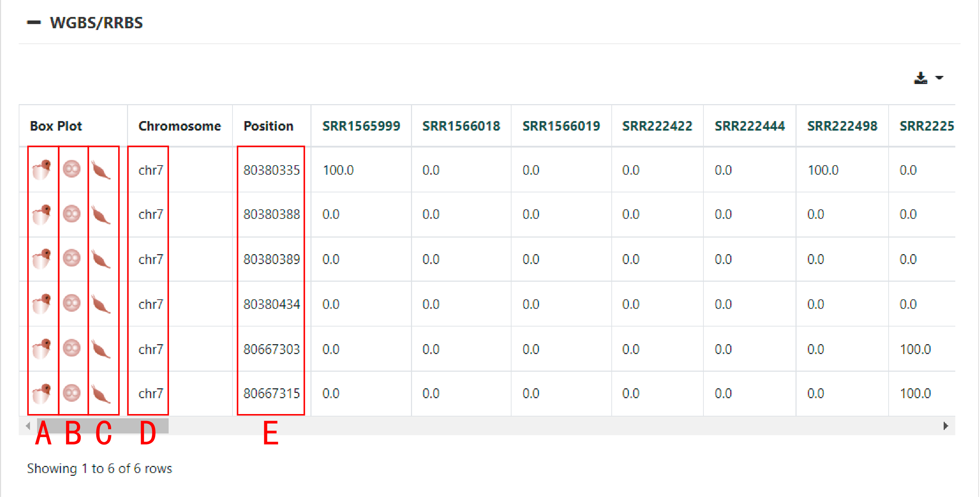Select position cell 80380335
The height and width of the screenshot is (497, 980).
(x=272, y=170)
